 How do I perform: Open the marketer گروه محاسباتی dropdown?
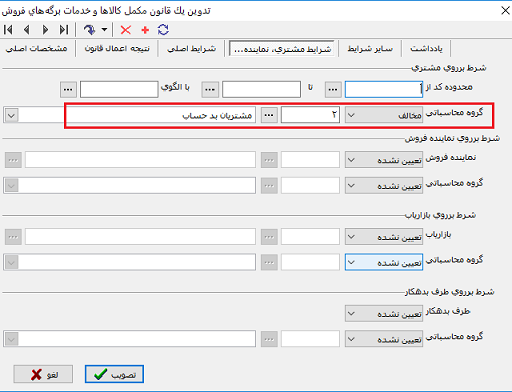click(384, 262)
